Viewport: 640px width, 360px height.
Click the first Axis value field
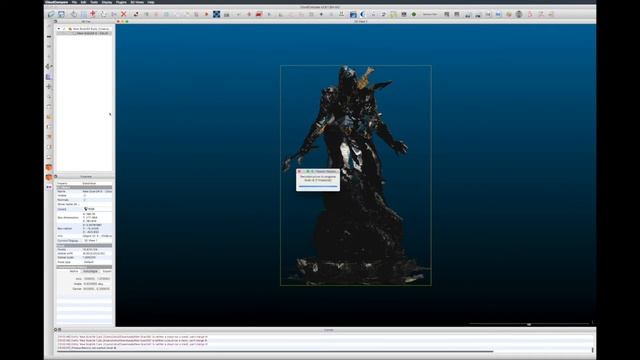[x=89, y=279]
